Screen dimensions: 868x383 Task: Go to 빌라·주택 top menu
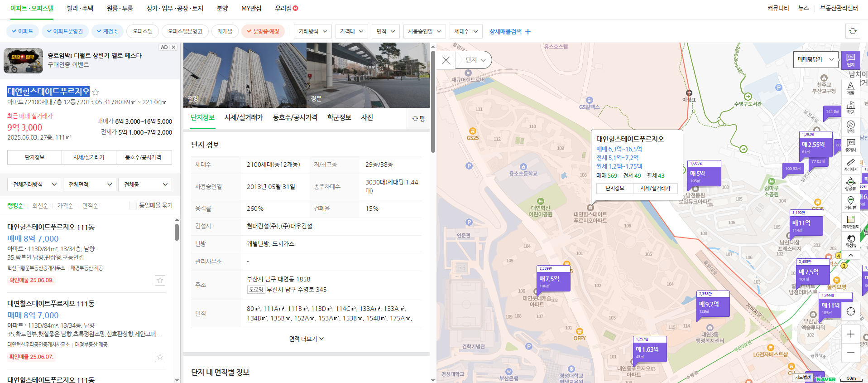80,8
